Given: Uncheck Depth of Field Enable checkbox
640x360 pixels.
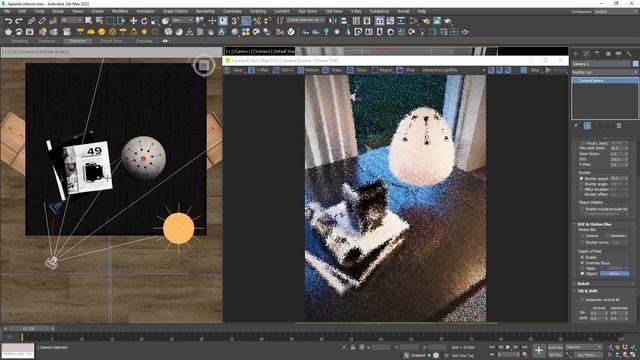Looking at the screenshot, I should [582, 258].
